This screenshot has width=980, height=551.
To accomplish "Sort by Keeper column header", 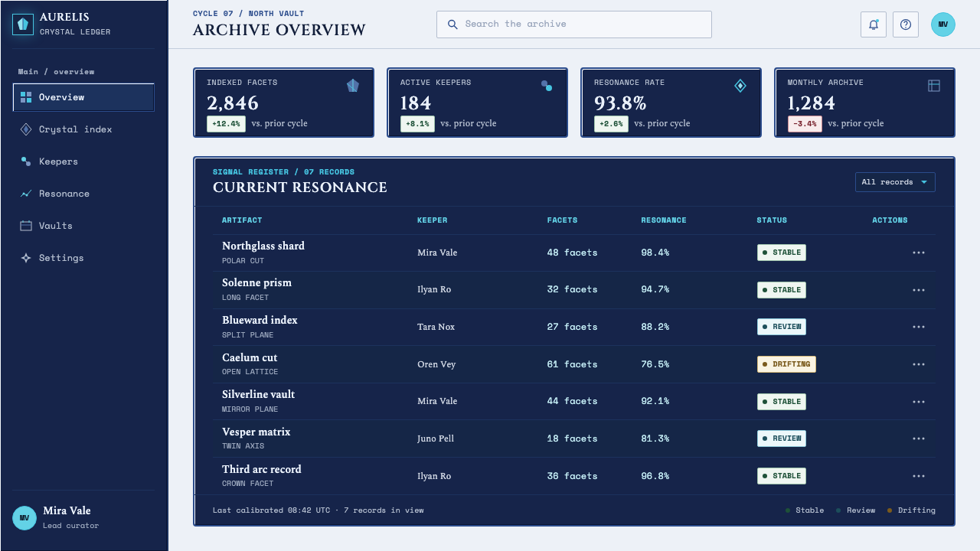I will [x=433, y=220].
